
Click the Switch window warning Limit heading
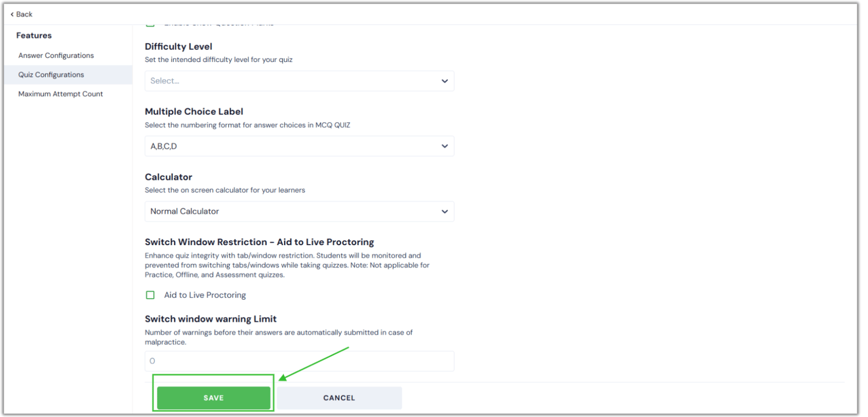tap(210, 319)
